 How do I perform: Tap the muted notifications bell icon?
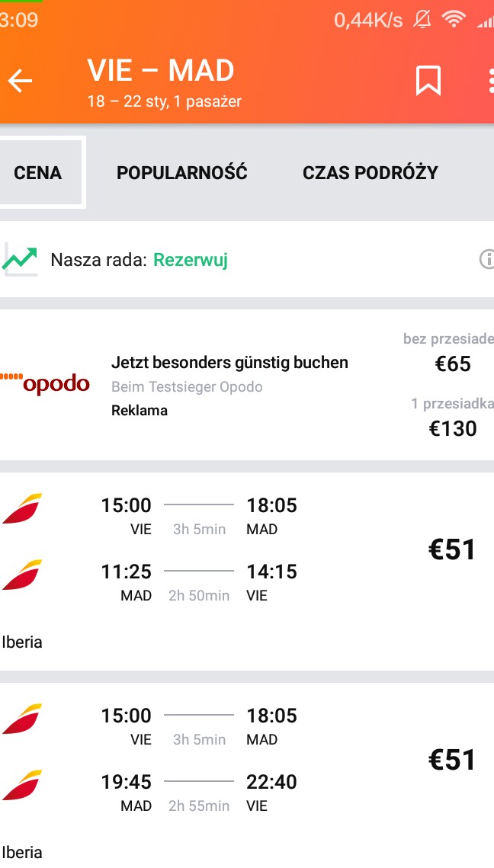pyautogui.click(x=422, y=20)
